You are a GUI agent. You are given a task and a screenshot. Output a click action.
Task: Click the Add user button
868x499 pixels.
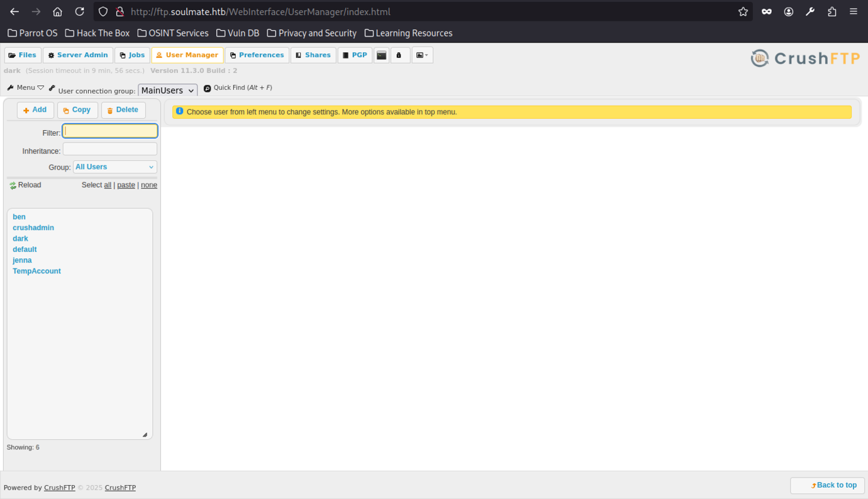coord(35,110)
